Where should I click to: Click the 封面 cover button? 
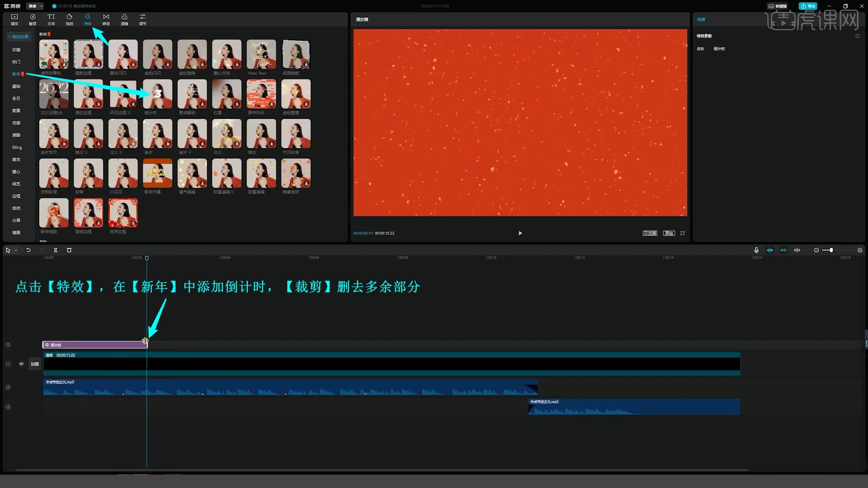pyautogui.click(x=35, y=364)
